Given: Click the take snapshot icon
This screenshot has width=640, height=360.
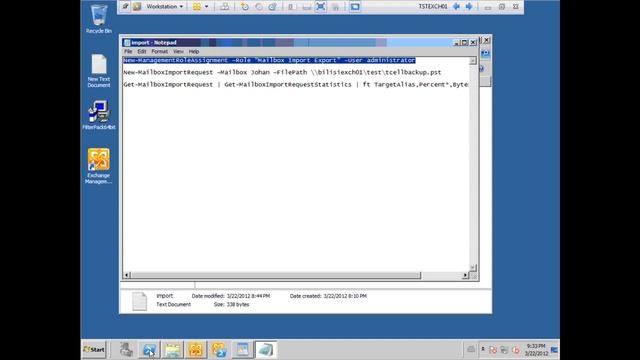Looking at the screenshot, I should point(245,7).
